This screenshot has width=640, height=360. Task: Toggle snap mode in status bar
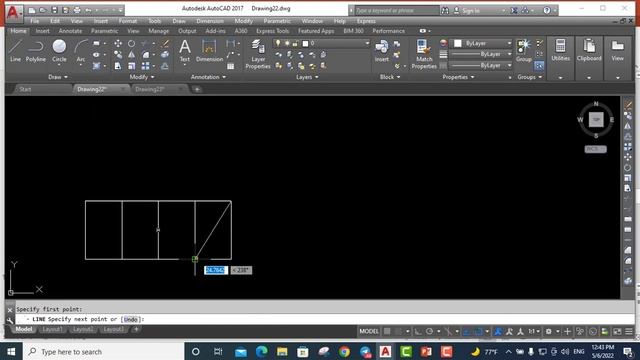399,331
